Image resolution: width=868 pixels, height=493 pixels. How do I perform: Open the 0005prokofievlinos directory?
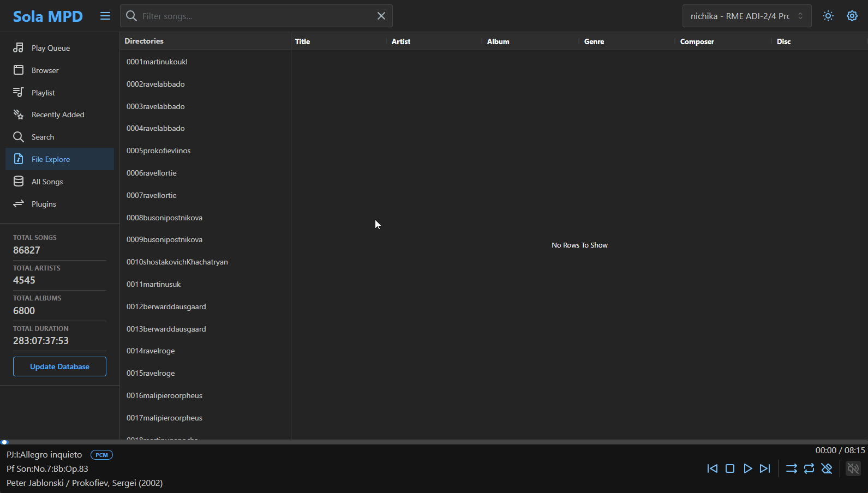pyautogui.click(x=159, y=151)
